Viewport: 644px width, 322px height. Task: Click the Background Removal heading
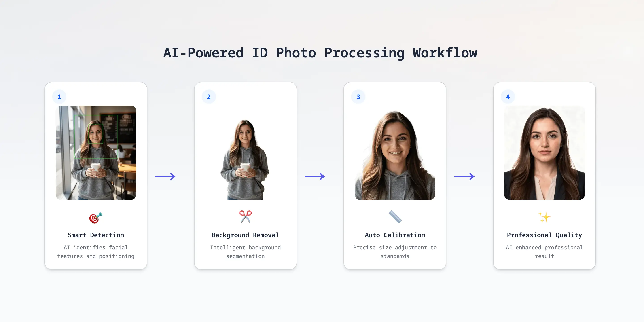click(245, 235)
